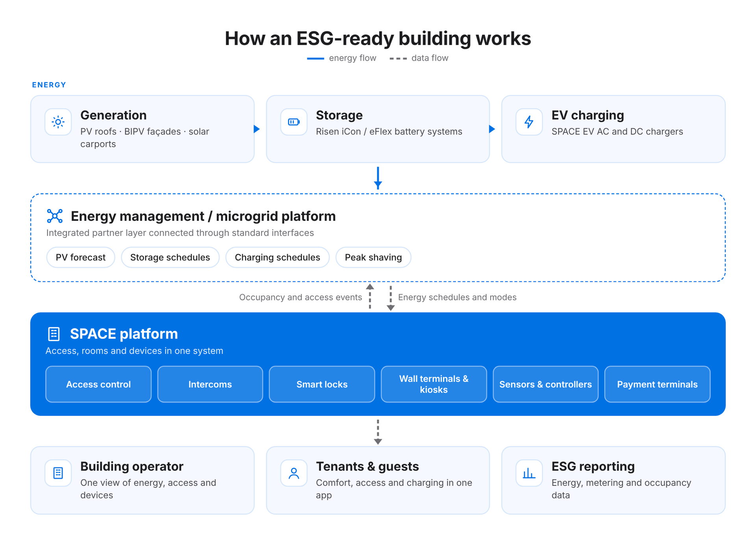Open the Sensors & controllers tile
The width and height of the screenshot is (756, 541).
coord(546,384)
